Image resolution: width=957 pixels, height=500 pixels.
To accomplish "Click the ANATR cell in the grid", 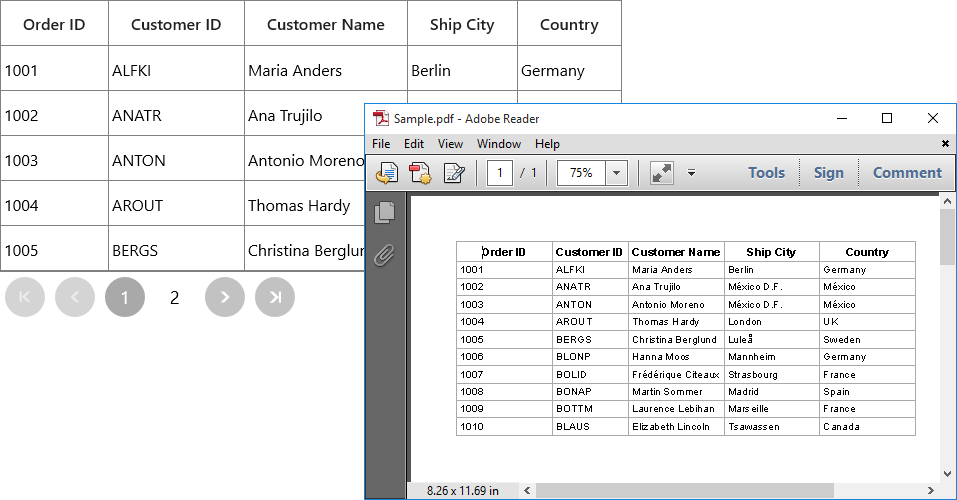I will (176, 114).
